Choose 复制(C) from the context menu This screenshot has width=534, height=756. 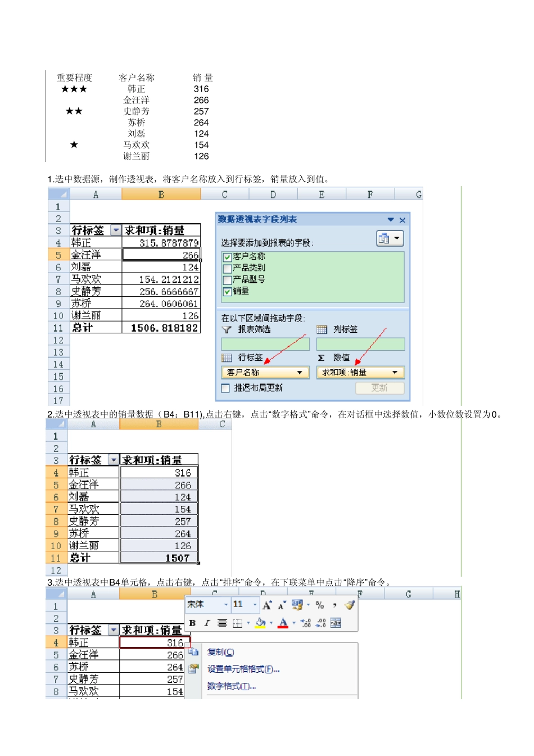click(220, 652)
